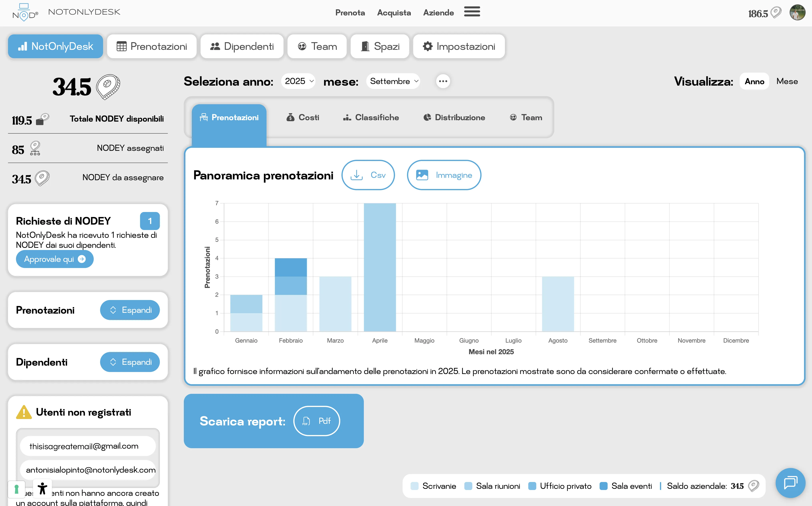Select antonisialopinto@notonlydesk.com unregistered user
Viewport: 812px width, 506px height.
pyautogui.click(x=88, y=470)
